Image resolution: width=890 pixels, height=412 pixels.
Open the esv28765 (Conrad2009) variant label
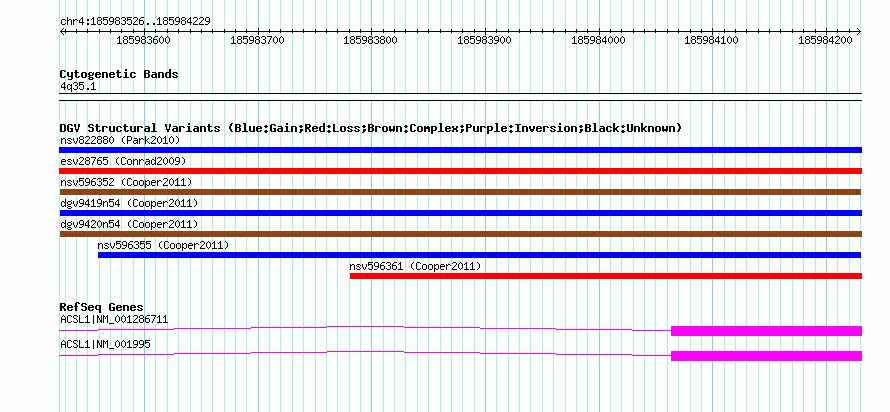click(x=123, y=161)
